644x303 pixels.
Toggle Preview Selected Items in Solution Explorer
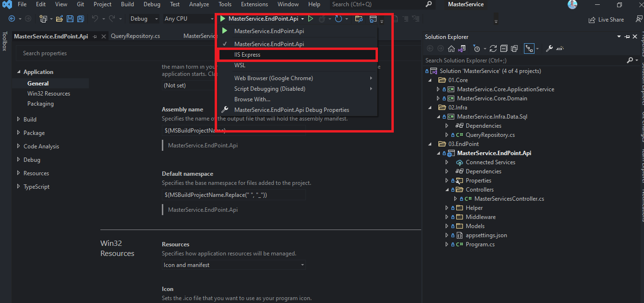pyautogui.click(x=560, y=48)
